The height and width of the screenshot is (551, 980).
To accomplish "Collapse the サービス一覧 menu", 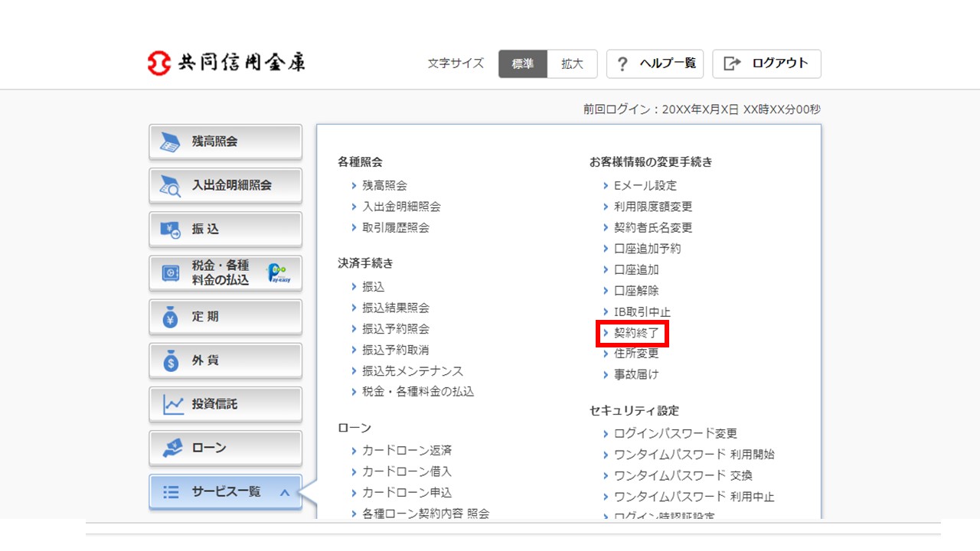I will pos(225,492).
